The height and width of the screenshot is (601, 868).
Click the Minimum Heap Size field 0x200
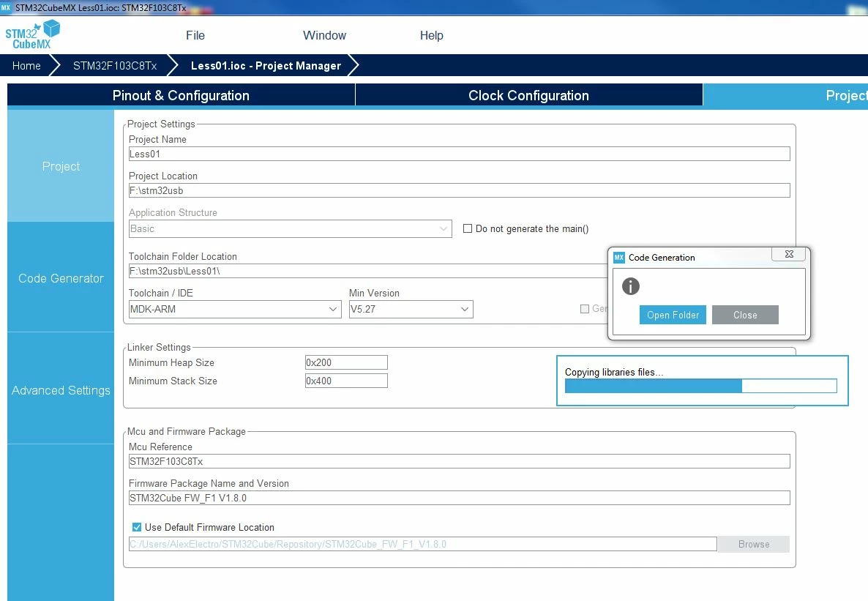(346, 362)
